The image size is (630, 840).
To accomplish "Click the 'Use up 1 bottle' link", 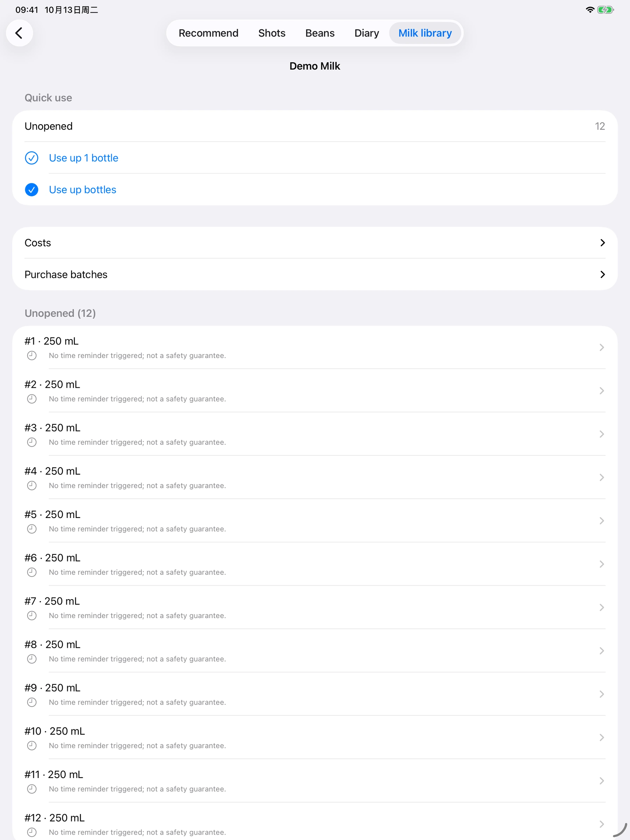I will coord(84,158).
